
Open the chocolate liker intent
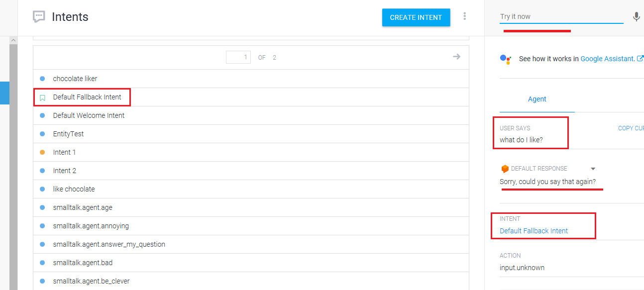[x=75, y=79]
